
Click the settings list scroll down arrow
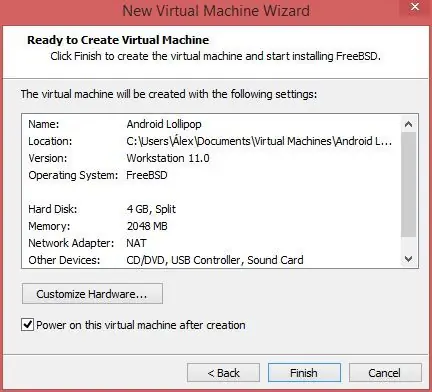pos(409,259)
